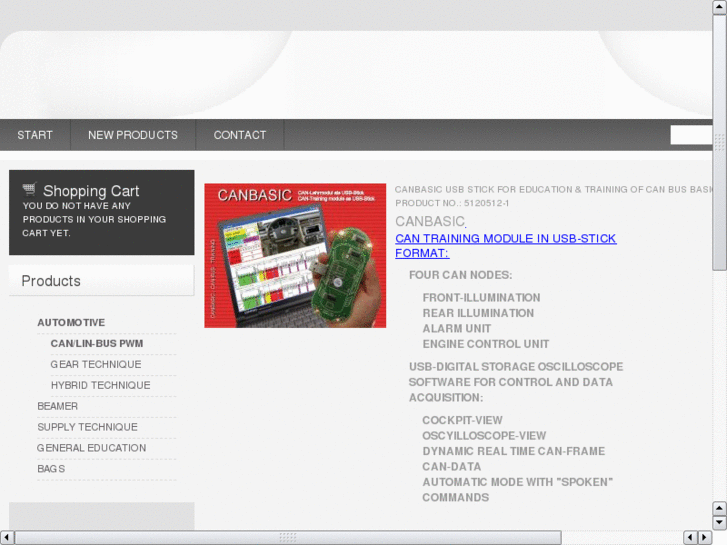Click the CANBASIC product title text
Screen dimensions: 727x545
430,221
